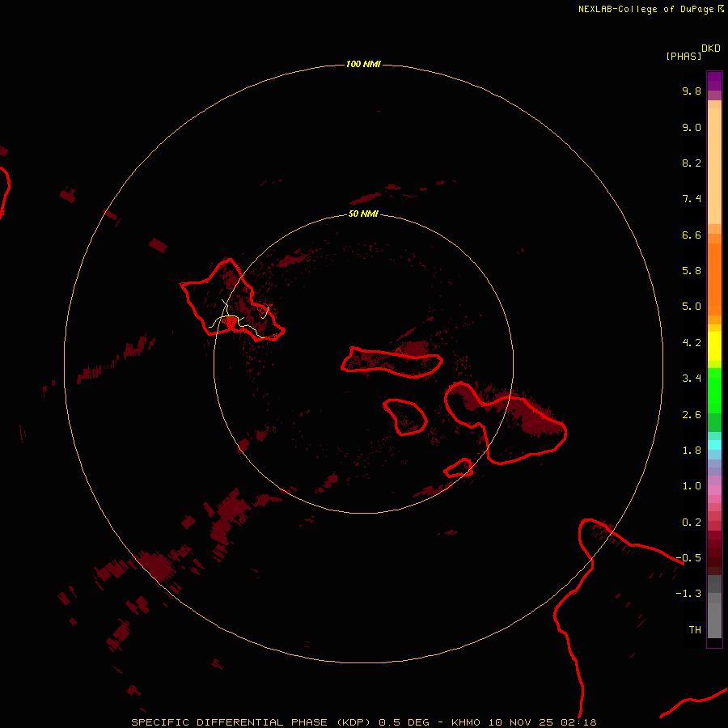Click the 5.8 color scale value
The height and width of the screenshot is (728, 728).
692,271
